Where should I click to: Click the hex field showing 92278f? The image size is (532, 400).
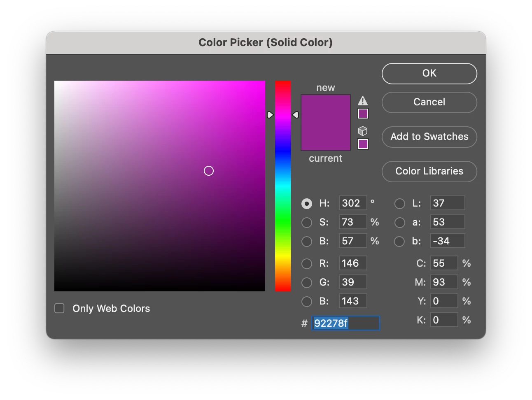345,323
